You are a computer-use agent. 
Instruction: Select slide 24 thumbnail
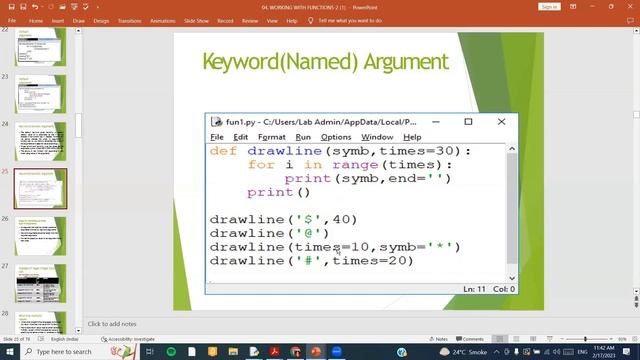coord(40,141)
